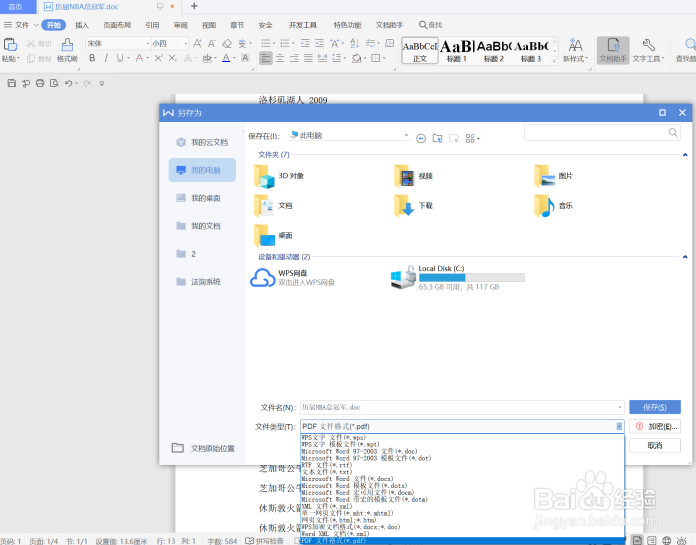Viewport: 696px width, 545px height.
Task: Expand the styles gallery more arrow
Action: coord(554,61)
